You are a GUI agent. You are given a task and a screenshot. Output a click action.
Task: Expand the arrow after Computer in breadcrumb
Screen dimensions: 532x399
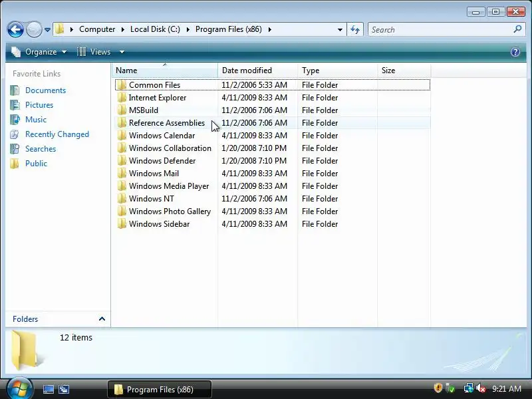click(x=123, y=29)
